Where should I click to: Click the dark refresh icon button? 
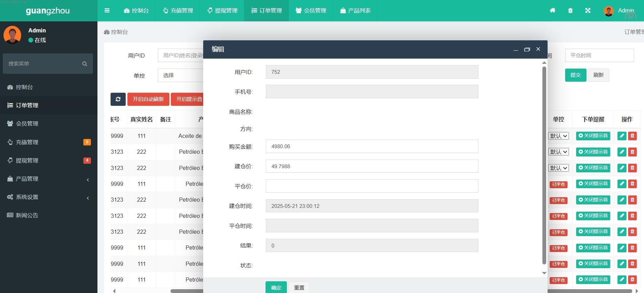[x=118, y=99]
